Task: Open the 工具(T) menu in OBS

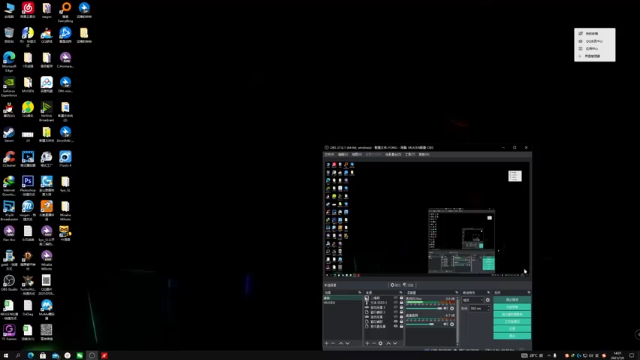Action: coord(410,155)
